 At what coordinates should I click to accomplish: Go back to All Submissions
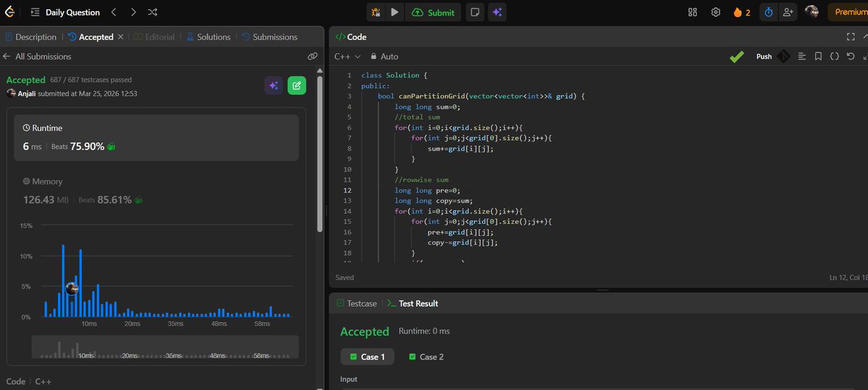point(37,56)
